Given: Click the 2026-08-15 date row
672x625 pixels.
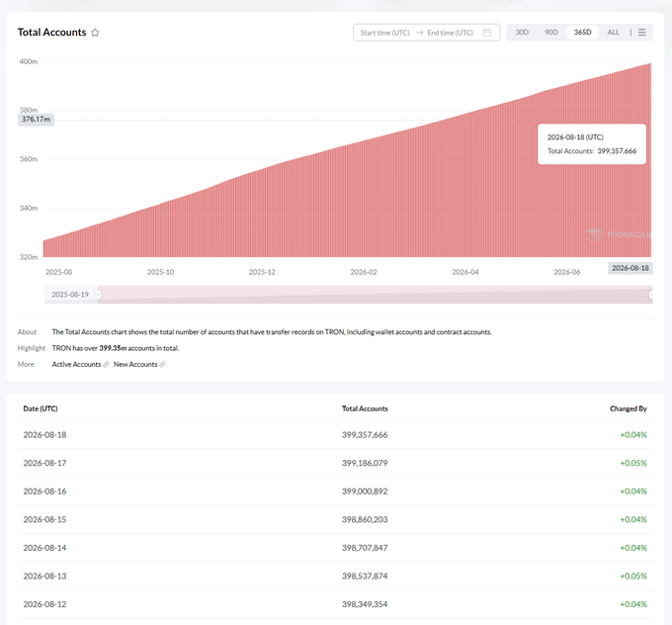Looking at the screenshot, I should pos(335,519).
